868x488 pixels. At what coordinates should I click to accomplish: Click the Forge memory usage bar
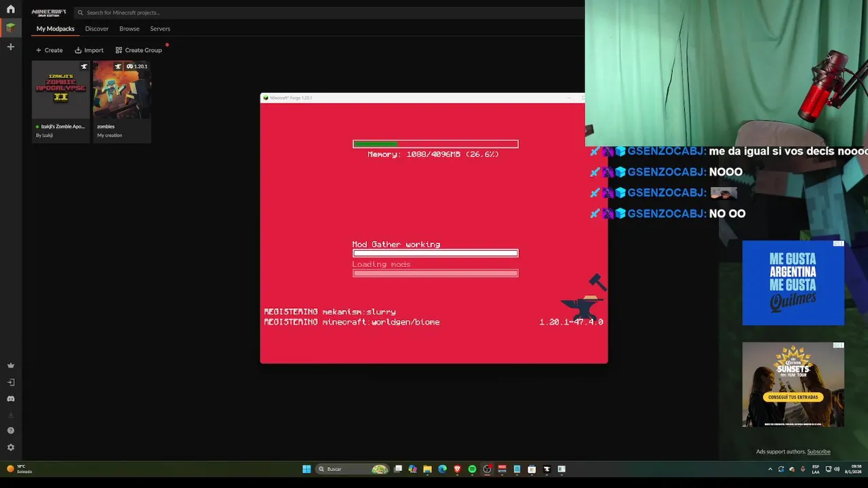tap(435, 144)
